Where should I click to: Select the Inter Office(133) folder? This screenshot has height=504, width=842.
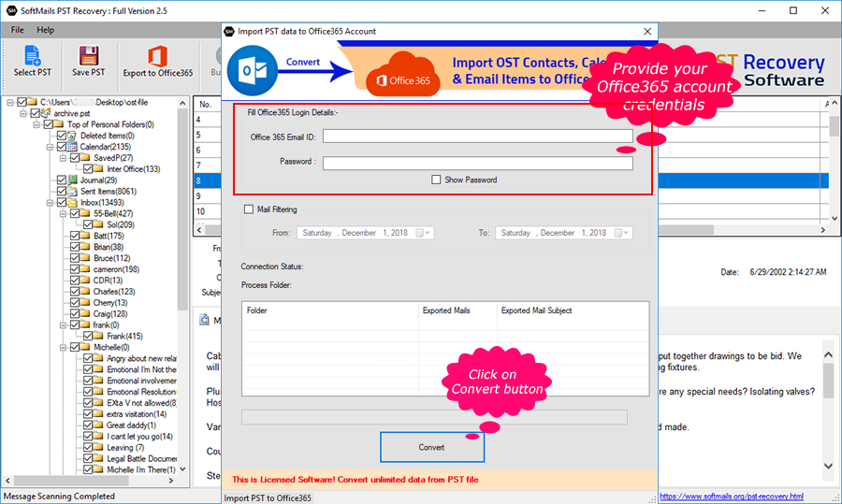coord(133,169)
